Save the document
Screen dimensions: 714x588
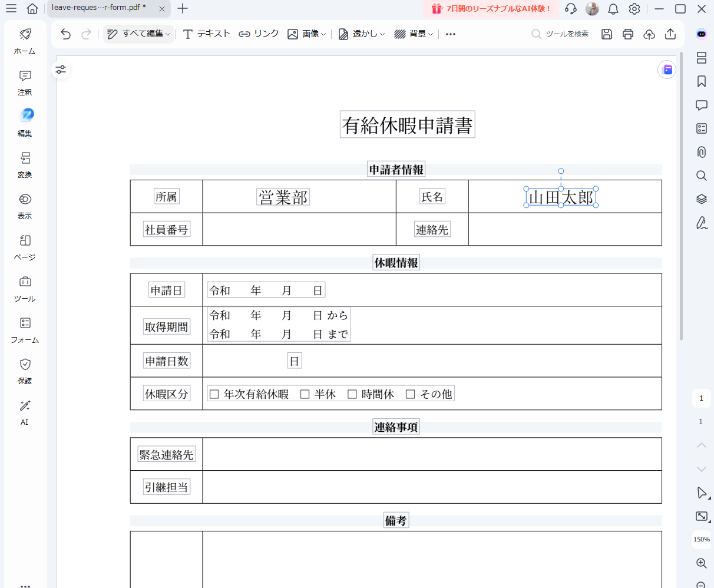click(x=607, y=34)
